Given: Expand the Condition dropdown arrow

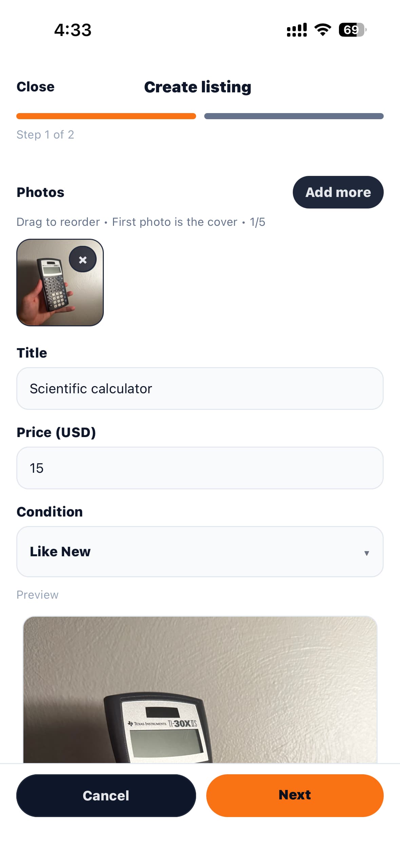Looking at the screenshot, I should click(x=366, y=553).
